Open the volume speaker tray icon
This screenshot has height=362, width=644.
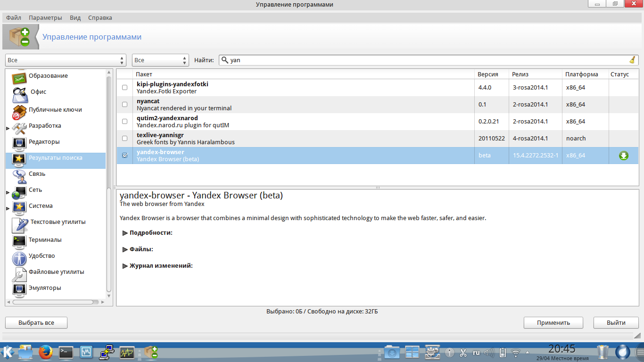[489, 353]
